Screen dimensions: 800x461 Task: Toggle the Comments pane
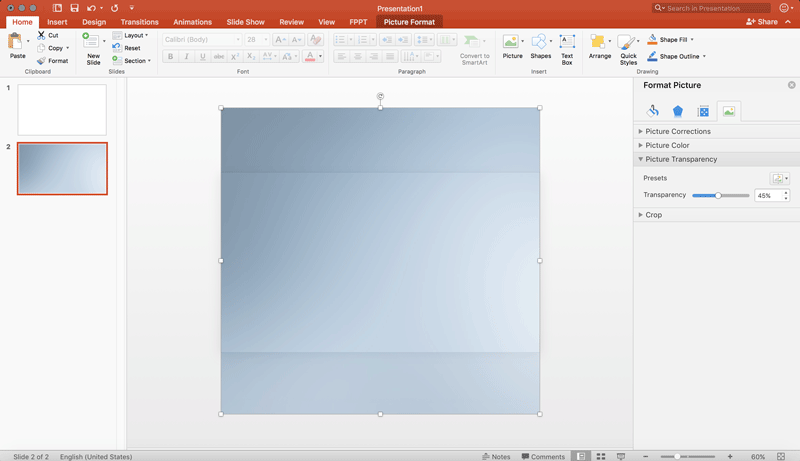click(x=543, y=456)
